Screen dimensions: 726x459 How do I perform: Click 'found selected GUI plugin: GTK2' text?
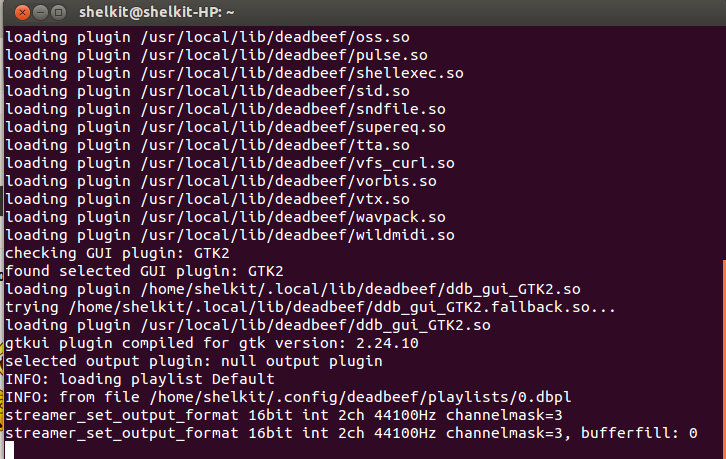click(144, 271)
